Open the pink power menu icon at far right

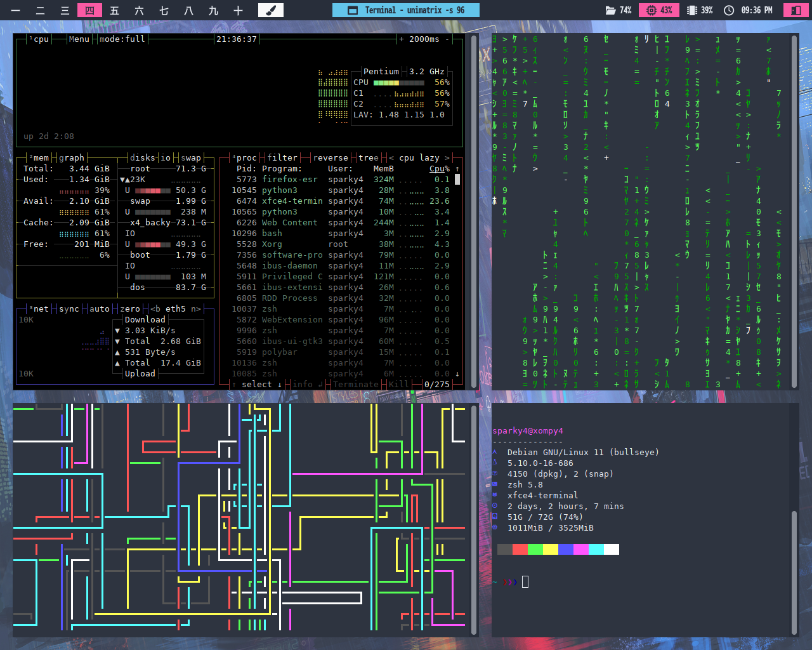point(795,10)
